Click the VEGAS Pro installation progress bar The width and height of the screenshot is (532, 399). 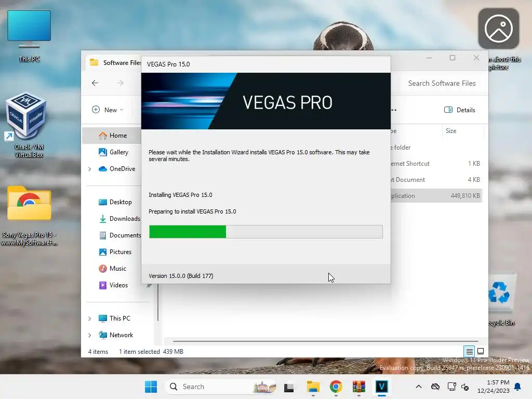point(266,232)
